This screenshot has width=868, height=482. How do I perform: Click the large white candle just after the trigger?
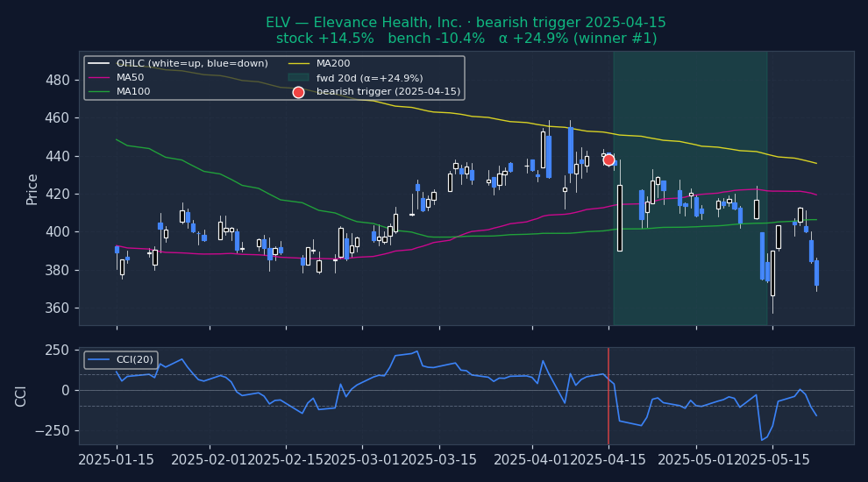pyautogui.click(x=619, y=217)
